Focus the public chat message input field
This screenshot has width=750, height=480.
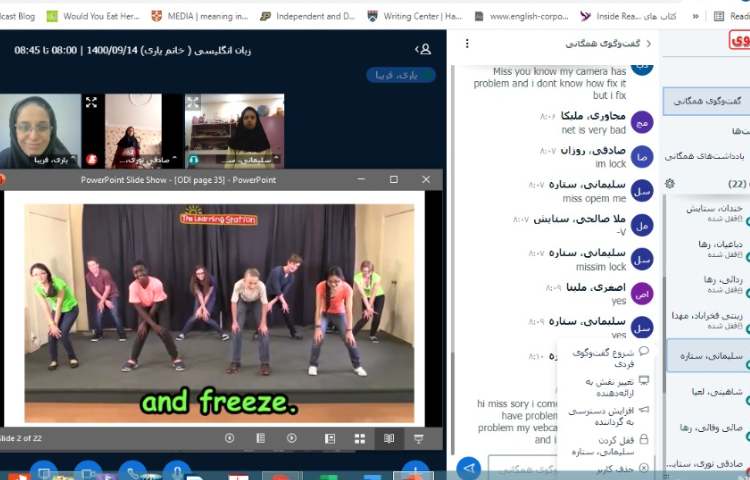522,469
